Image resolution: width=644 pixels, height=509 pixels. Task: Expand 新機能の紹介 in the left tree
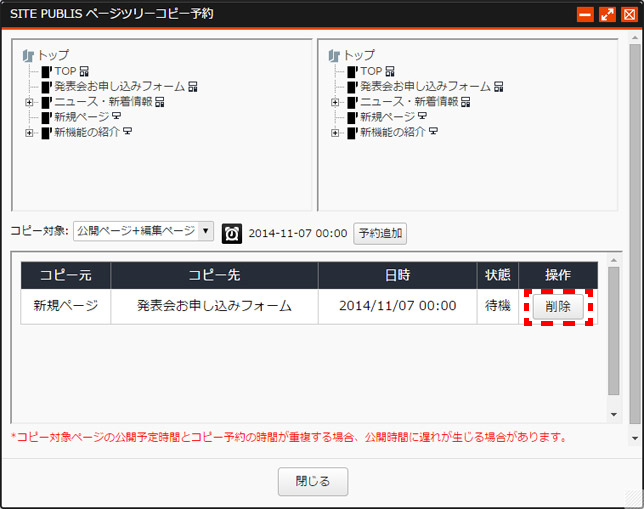29,133
